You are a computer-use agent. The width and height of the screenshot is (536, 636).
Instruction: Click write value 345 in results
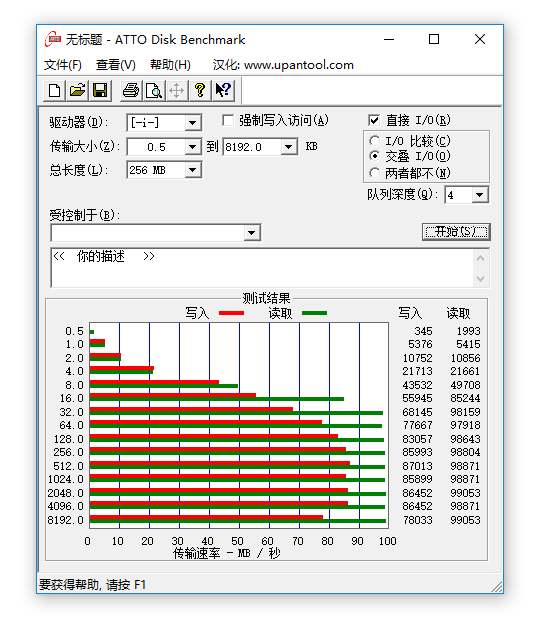click(x=423, y=331)
